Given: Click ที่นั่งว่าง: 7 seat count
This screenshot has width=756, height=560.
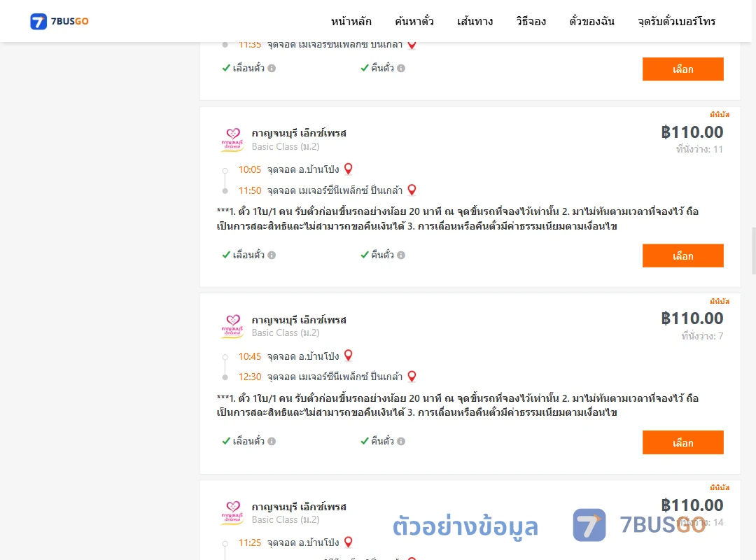Looking at the screenshot, I should pyautogui.click(x=702, y=336).
